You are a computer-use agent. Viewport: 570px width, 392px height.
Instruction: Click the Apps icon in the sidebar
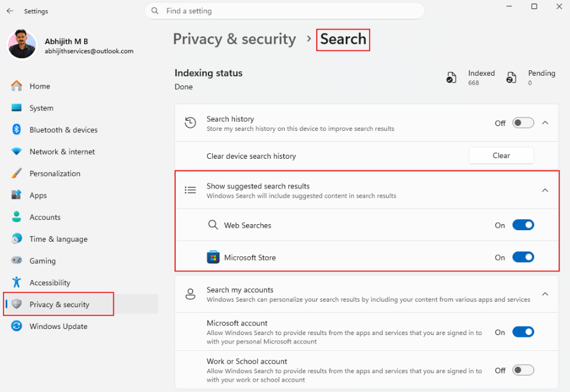coord(16,195)
